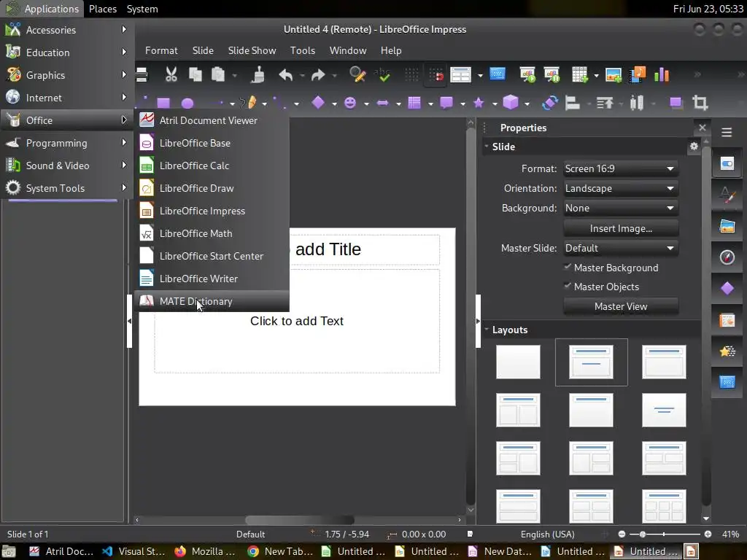
Task: Activate the Clone Formatting paintbrush
Action: coord(258,75)
